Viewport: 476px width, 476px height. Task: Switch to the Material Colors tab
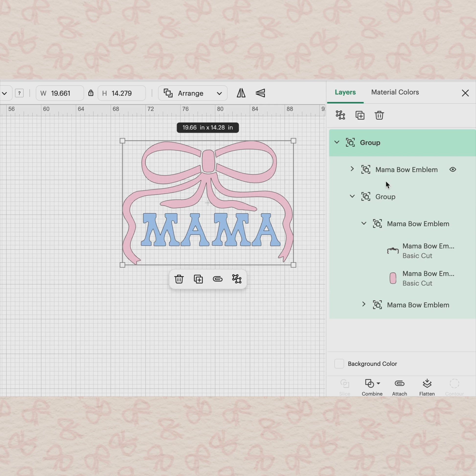click(395, 92)
